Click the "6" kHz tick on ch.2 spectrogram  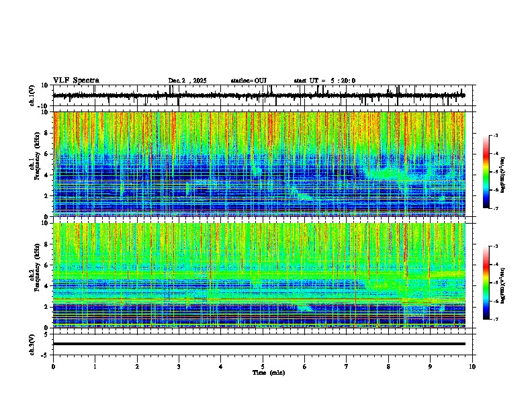tap(47, 265)
